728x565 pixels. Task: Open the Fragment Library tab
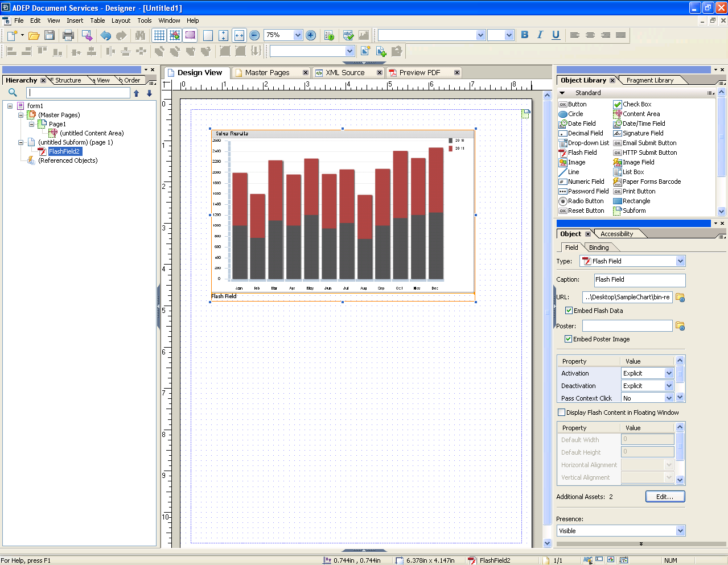click(649, 80)
